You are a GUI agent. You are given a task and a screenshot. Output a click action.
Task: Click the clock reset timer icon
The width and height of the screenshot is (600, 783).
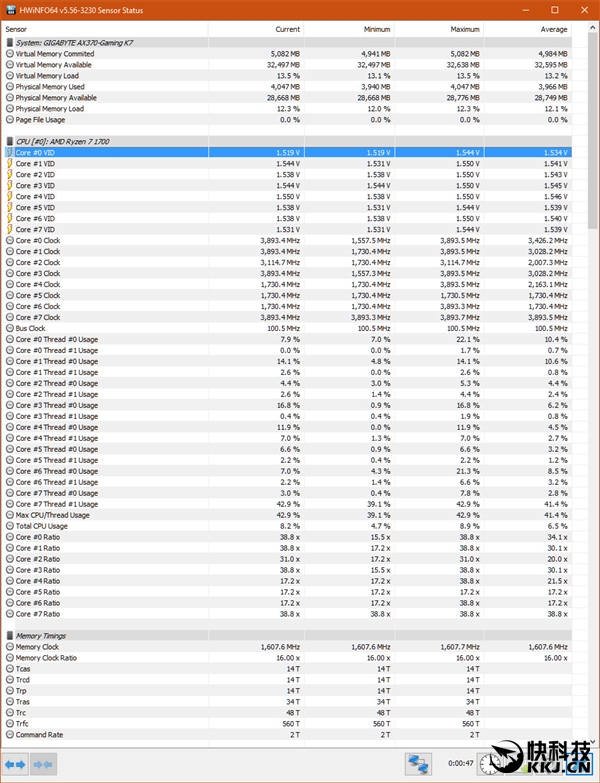point(489,764)
